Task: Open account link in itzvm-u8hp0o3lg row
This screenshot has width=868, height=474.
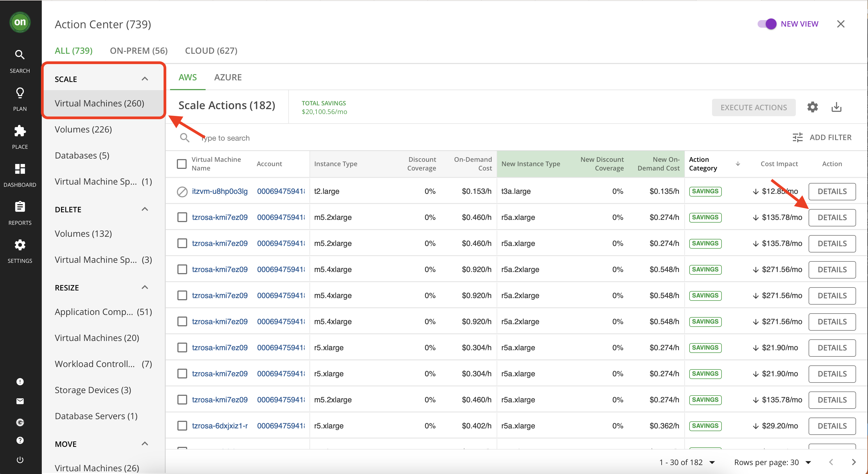Action: pyautogui.click(x=281, y=191)
